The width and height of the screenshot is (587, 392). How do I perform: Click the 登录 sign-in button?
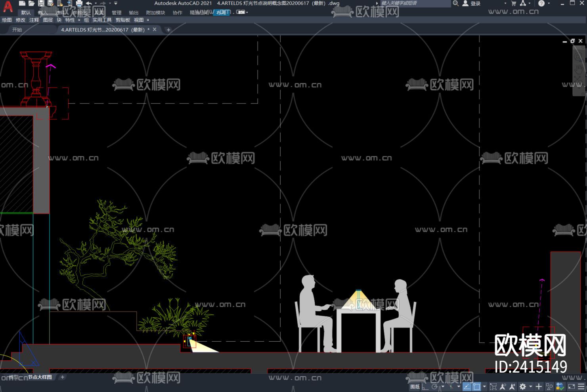(476, 4)
